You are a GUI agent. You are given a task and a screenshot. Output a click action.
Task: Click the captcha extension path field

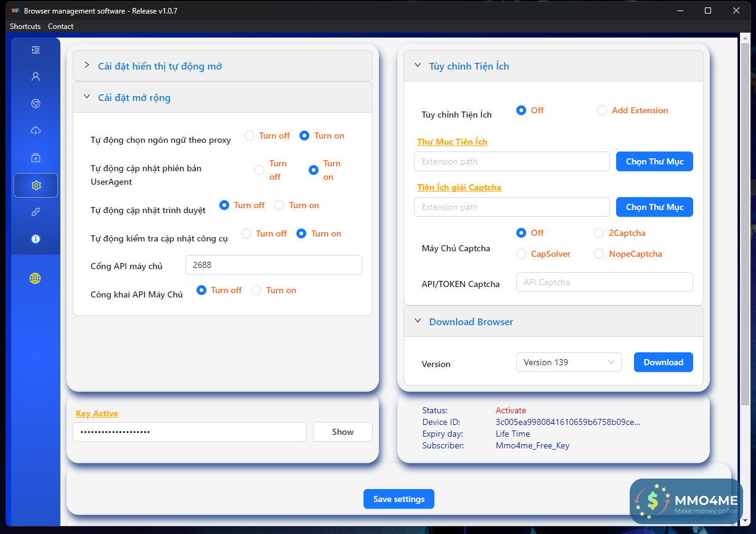(512, 207)
